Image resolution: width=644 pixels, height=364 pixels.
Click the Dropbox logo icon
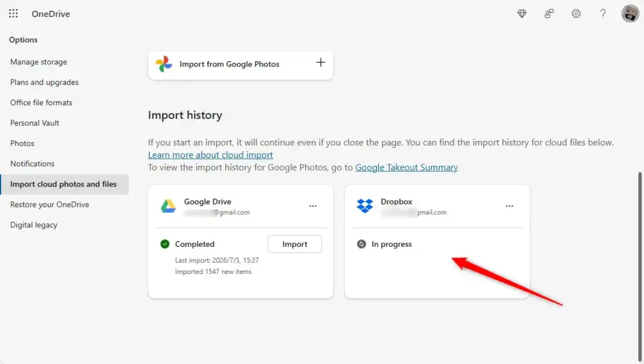click(365, 206)
